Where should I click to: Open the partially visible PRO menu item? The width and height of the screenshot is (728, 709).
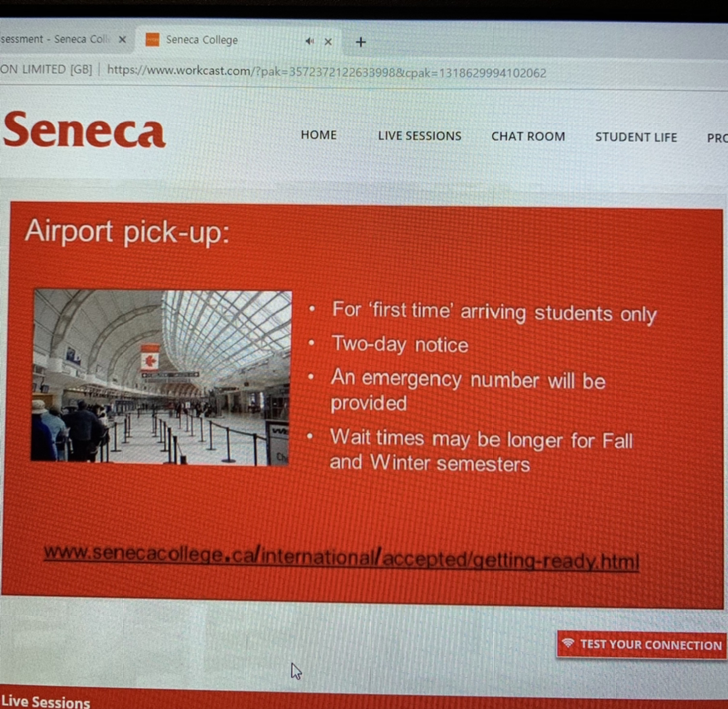click(x=717, y=138)
